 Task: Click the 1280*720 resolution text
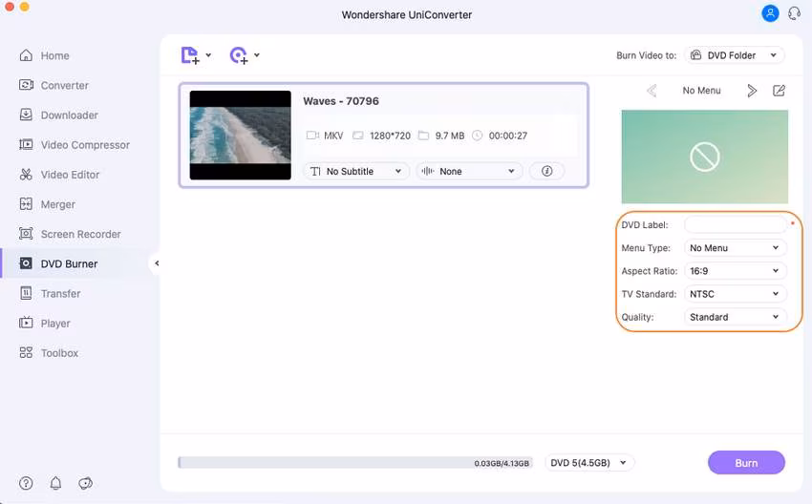(390, 136)
